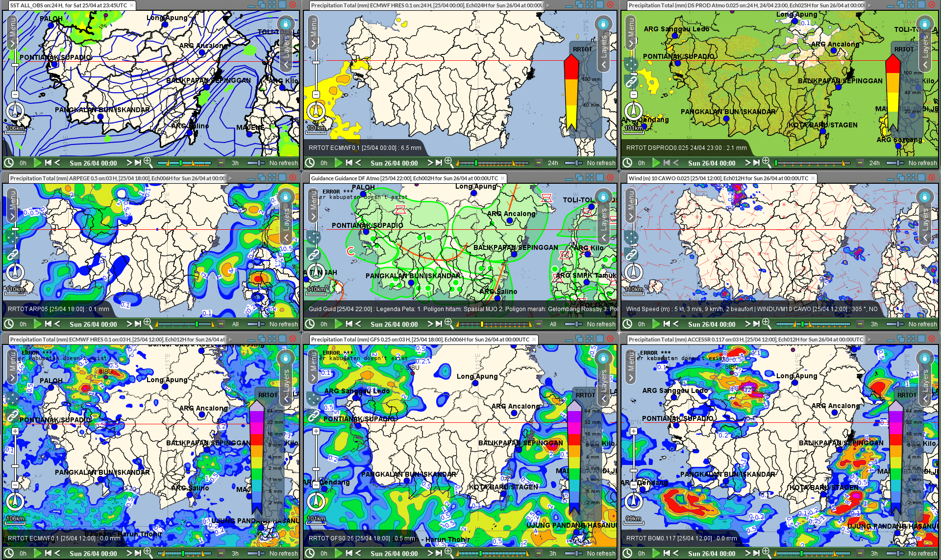Click the north compass in ARPEGE panel
The image size is (941, 560).
tap(15, 273)
